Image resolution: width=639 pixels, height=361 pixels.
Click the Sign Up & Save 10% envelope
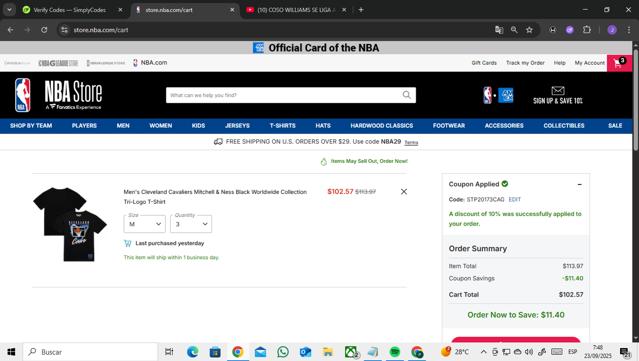[x=558, y=95]
